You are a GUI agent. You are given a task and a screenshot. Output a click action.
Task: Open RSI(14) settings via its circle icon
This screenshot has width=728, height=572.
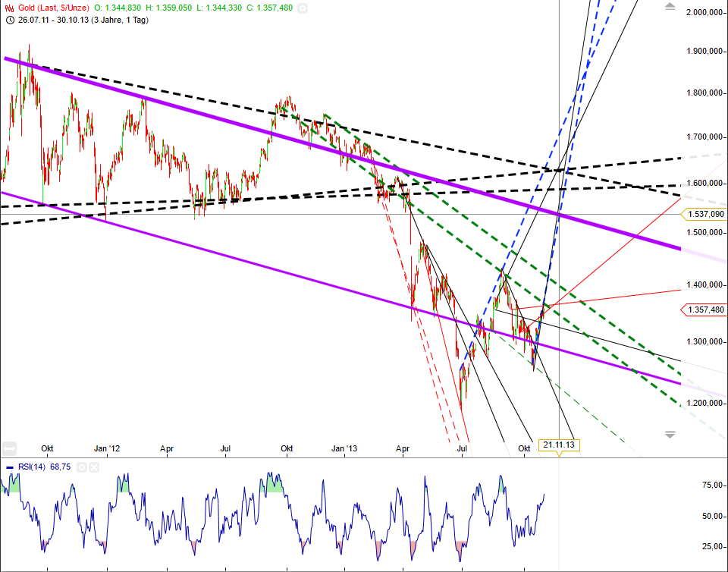[83, 467]
